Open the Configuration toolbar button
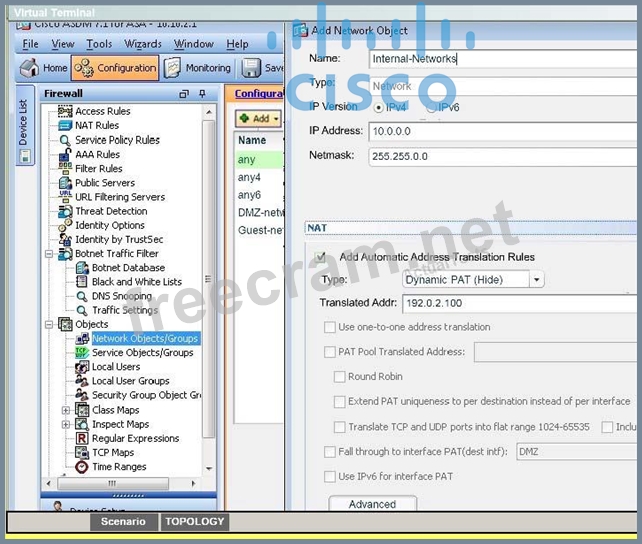The width and height of the screenshot is (642, 544). point(84,68)
